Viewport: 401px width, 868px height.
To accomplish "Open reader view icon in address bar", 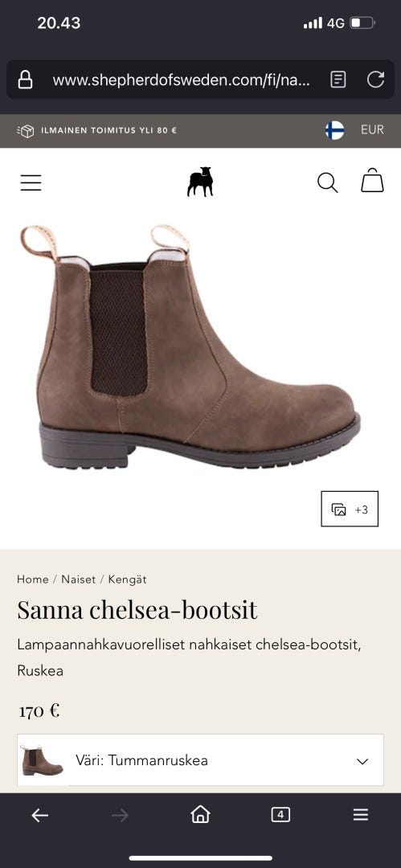I will 338,80.
